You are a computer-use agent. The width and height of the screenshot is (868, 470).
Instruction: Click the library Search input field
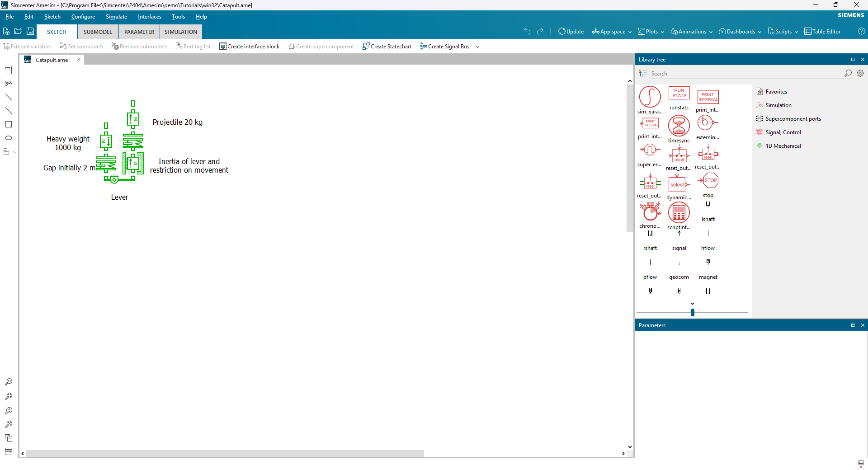746,74
